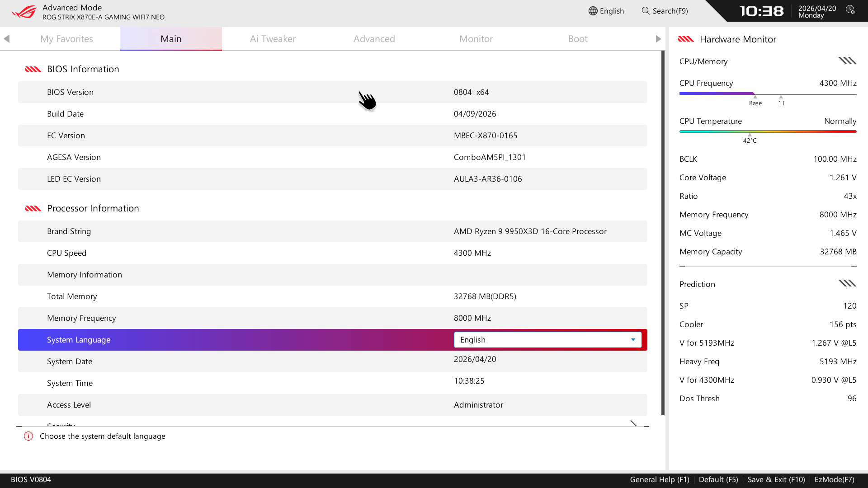
Task: Open the System Language dropdown arrow
Action: click(633, 340)
